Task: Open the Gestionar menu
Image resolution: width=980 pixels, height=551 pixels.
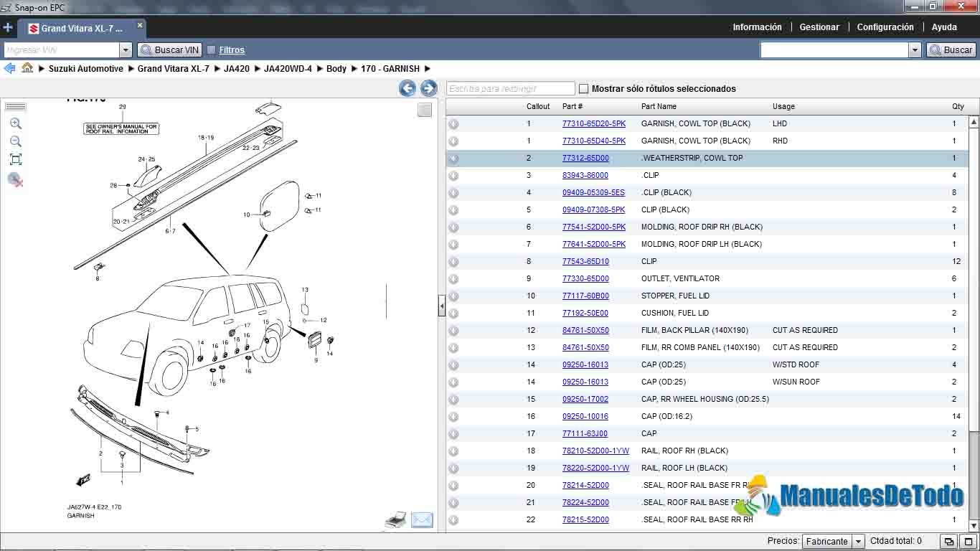Action: click(x=819, y=27)
